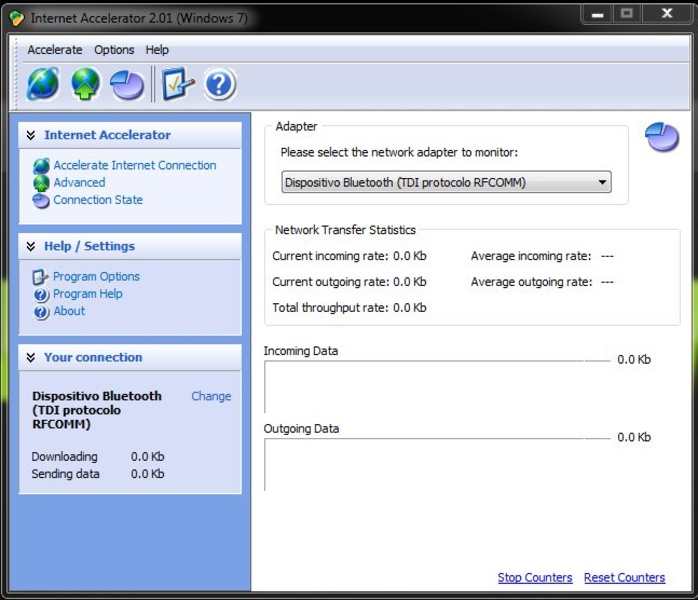Click the app icon in the title bar
This screenshot has height=600, width=698.
(17, 18)
